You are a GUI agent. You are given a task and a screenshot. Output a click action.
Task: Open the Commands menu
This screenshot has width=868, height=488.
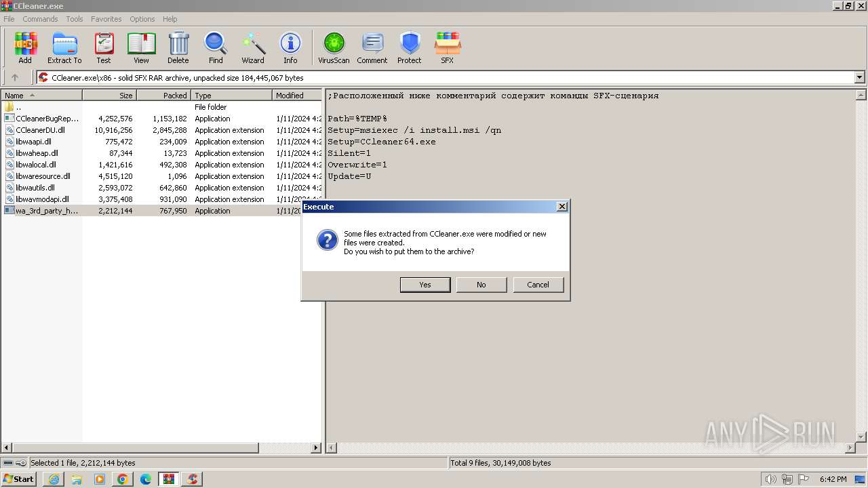(40, 19)
